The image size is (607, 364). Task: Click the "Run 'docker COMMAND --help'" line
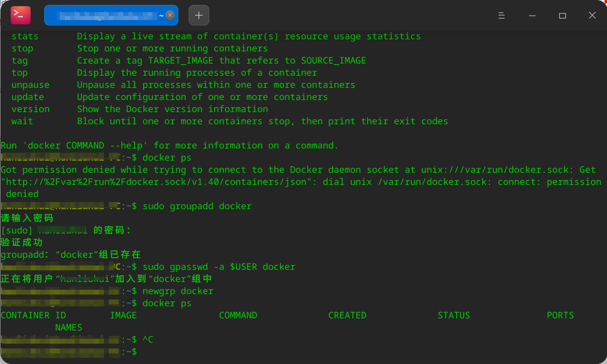[169, 146]
